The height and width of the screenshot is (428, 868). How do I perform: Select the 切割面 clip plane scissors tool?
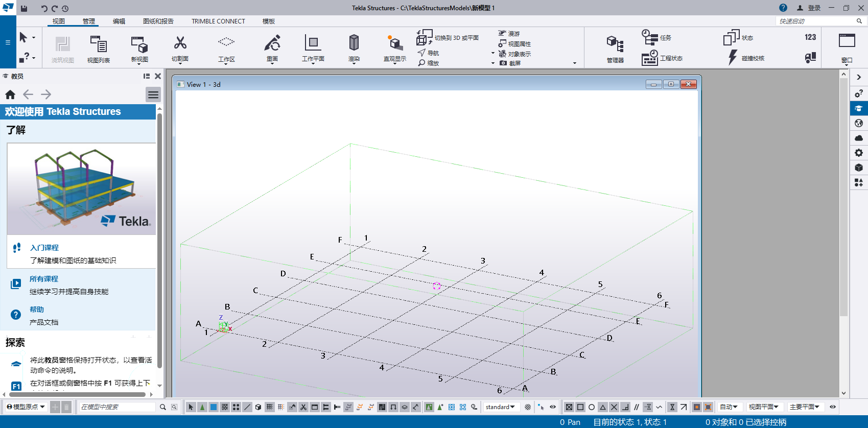pos(180,49)
